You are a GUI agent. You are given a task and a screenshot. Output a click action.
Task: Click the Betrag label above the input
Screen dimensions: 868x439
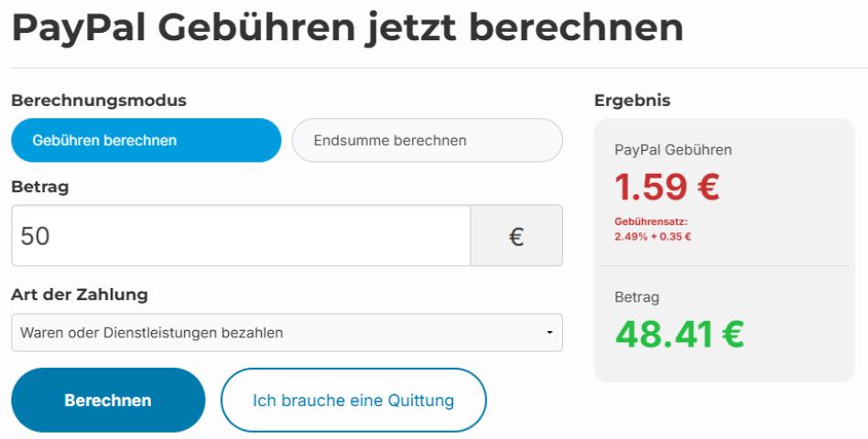pyautogui.click(x=40, y=187)
